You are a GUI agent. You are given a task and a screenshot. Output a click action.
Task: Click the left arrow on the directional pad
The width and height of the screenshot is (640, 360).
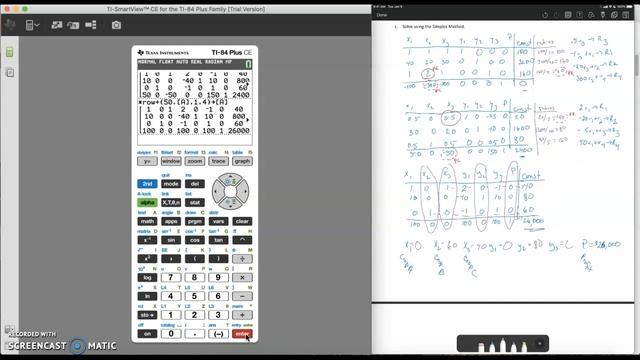tap(218, 191)
